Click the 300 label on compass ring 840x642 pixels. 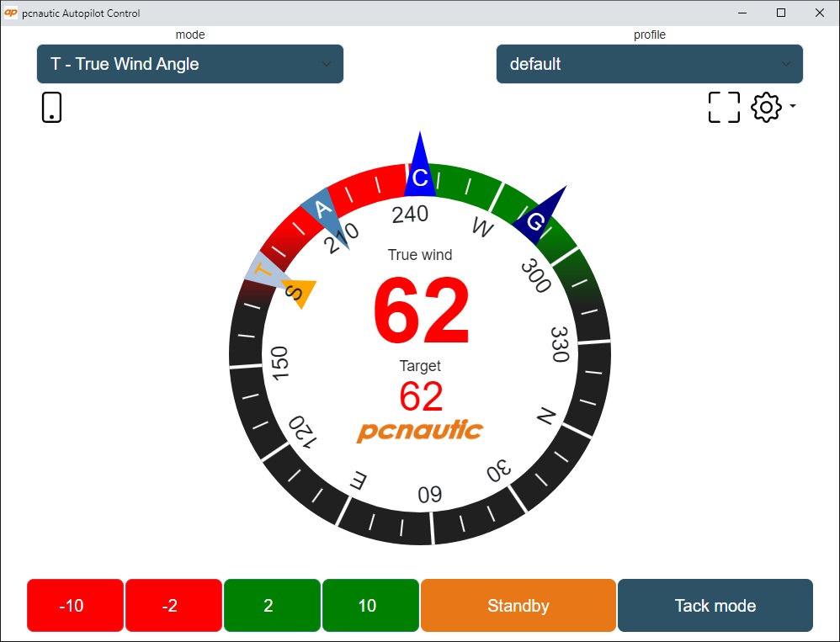535,276
